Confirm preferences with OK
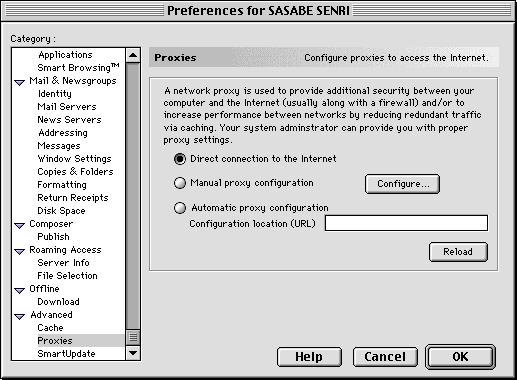Image resolution: width=517 pixels, height=380 pixels. click(x=460, y=357)
